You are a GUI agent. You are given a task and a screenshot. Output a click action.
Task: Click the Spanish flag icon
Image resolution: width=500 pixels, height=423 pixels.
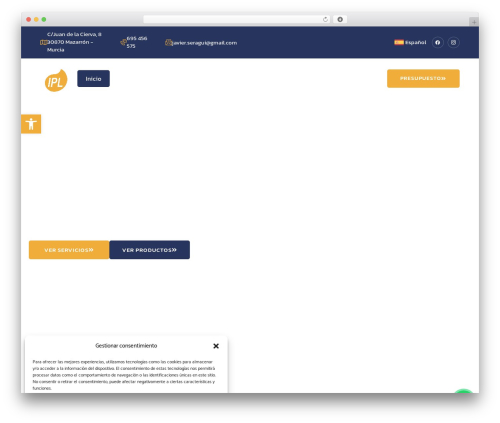coord(399,42)
